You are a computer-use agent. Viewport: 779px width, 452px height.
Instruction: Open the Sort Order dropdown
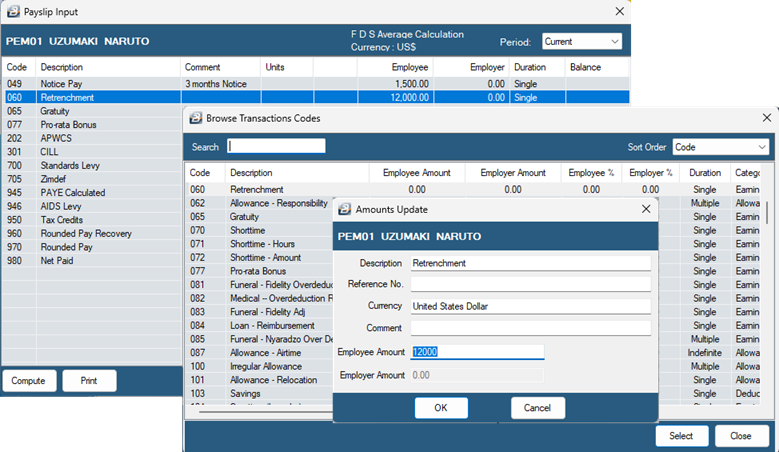720,147
